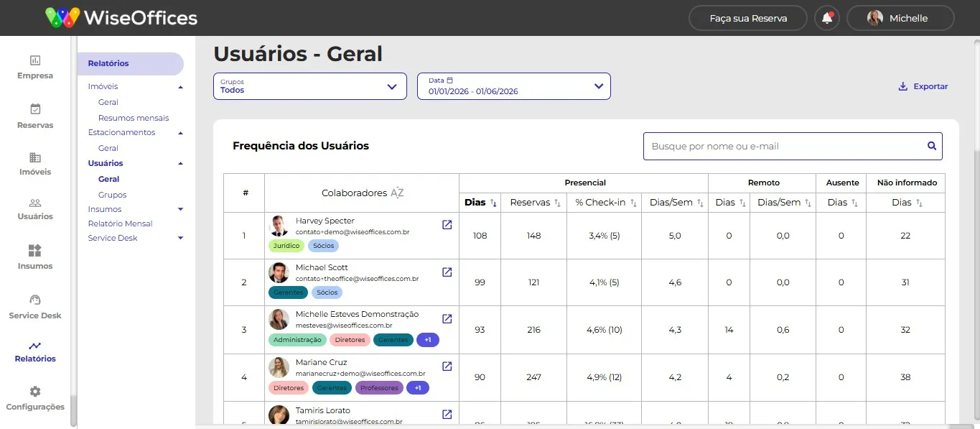This screenshot has height=429, width=980.
Task: Open Relatório Mensal report
Action: [x=121, y=223]
